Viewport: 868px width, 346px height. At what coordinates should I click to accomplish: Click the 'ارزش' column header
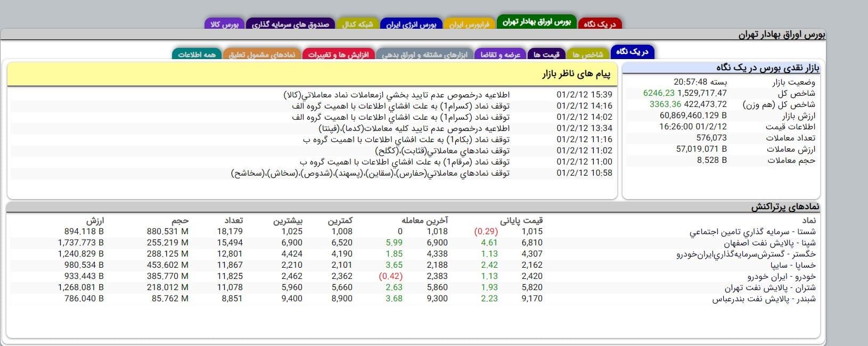(95, 220)
